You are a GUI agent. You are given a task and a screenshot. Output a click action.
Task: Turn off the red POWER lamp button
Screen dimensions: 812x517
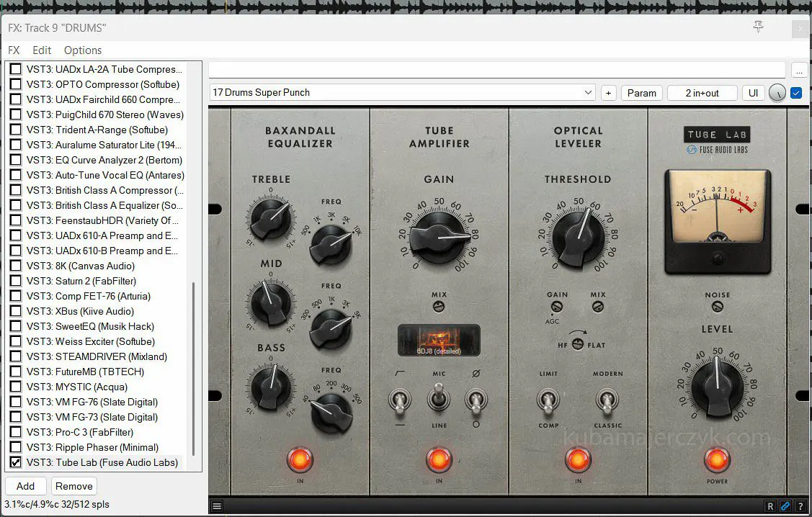(x=716, y=459)
